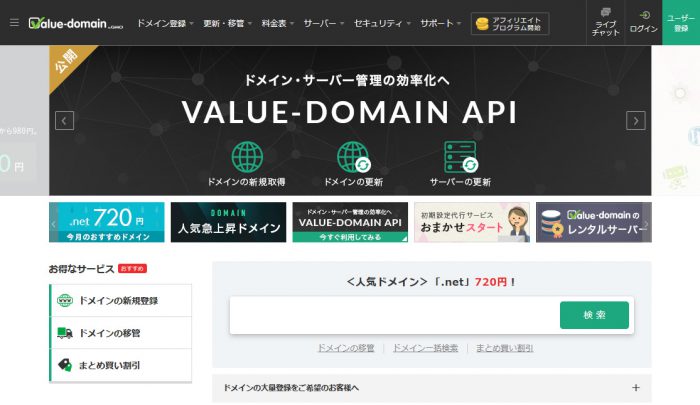Screen dimensions: 700x405
Task: Click the アフィリエイトプログラム開始 button
Action: 510,24
